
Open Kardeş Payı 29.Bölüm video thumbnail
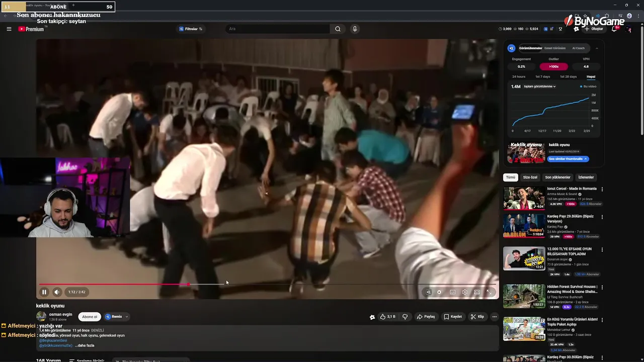point(524,226)
